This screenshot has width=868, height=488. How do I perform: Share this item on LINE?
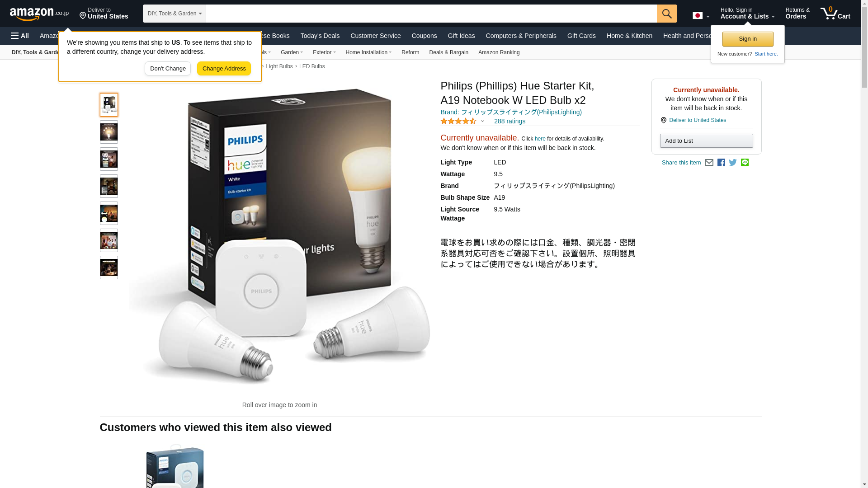(x=745, y=163)
